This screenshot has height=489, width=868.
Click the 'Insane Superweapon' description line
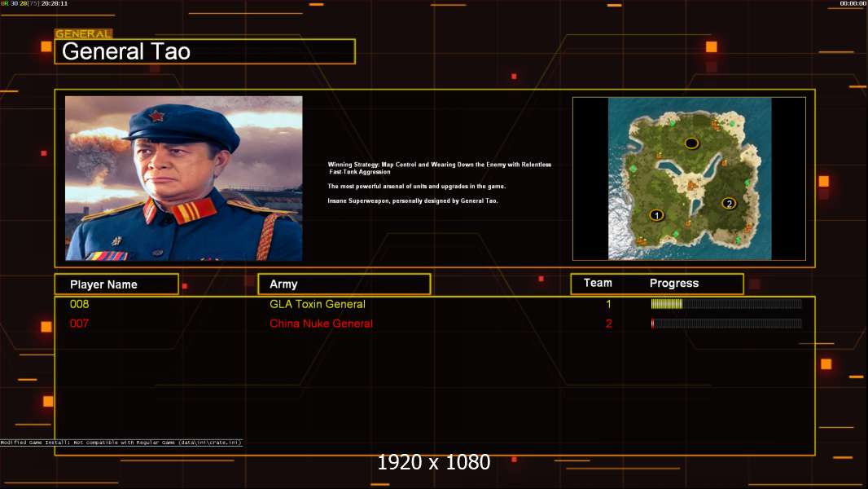pyautogui.click(x=412, y=200)
